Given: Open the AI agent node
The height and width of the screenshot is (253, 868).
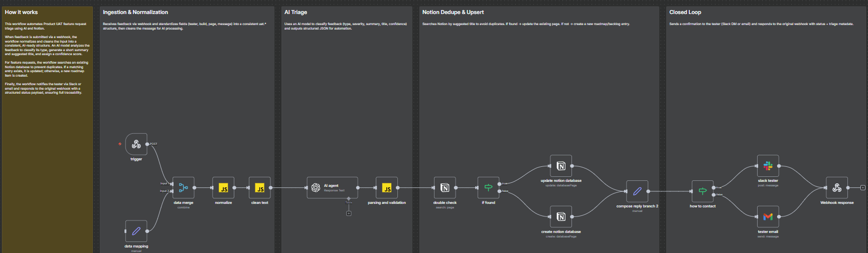Looking at the screenshot, I should [332, 188].
